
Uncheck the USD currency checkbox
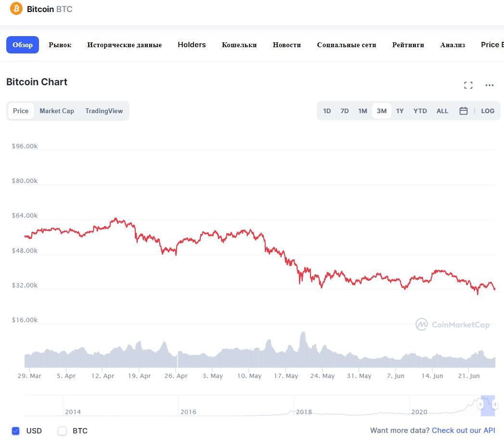15,430
